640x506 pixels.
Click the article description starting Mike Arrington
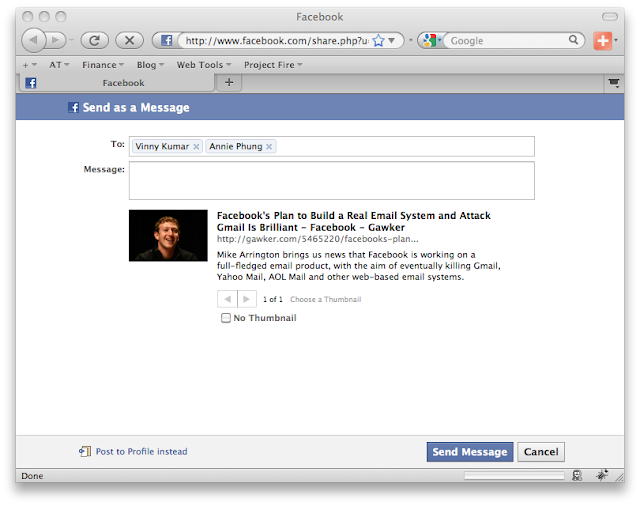(x=359, y=266)
